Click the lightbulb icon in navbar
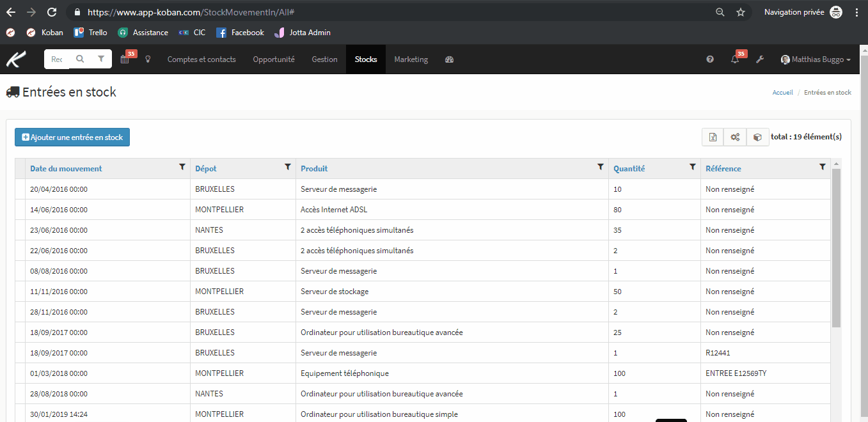Viewport: 868px width, 422px height. (148, 59)
